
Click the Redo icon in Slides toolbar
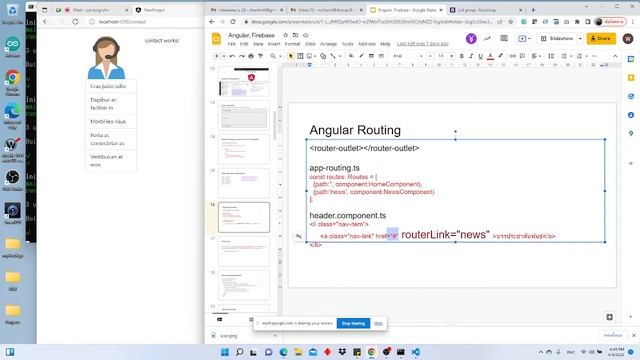click(242, 56)
